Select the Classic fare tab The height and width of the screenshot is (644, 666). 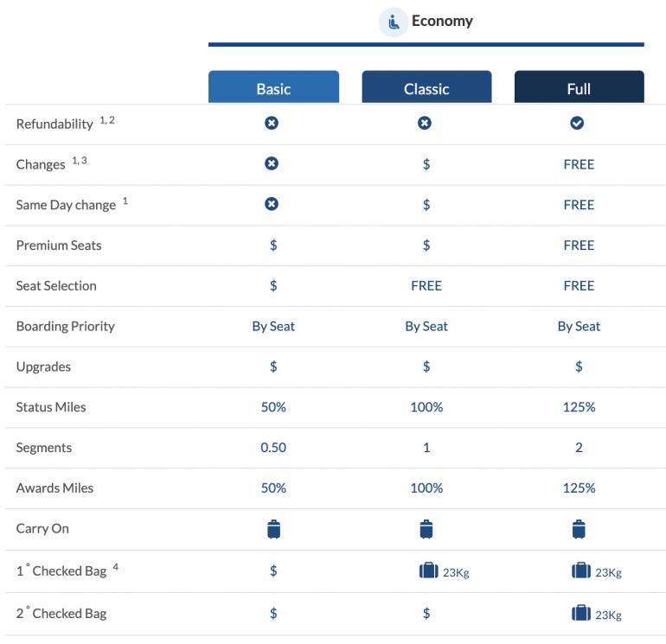(426, 88)
